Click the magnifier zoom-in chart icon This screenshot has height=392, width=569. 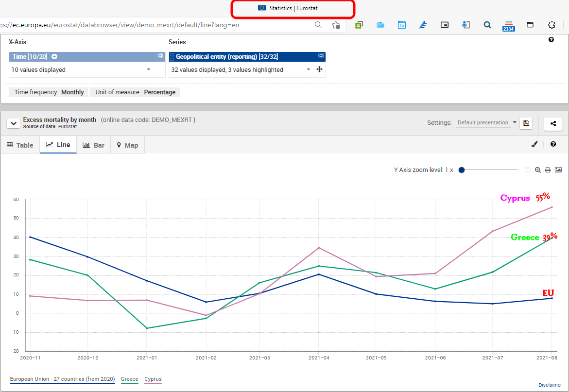[x=538, y=170]
